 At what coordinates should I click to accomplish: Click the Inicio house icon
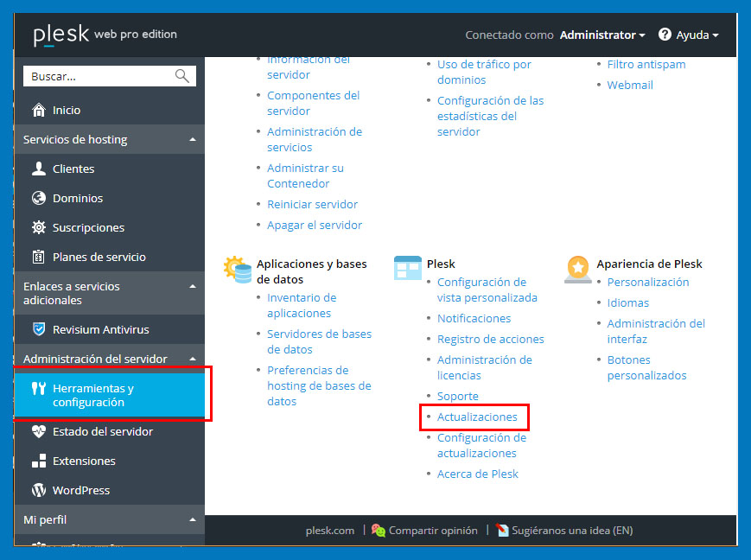point(38,110)
